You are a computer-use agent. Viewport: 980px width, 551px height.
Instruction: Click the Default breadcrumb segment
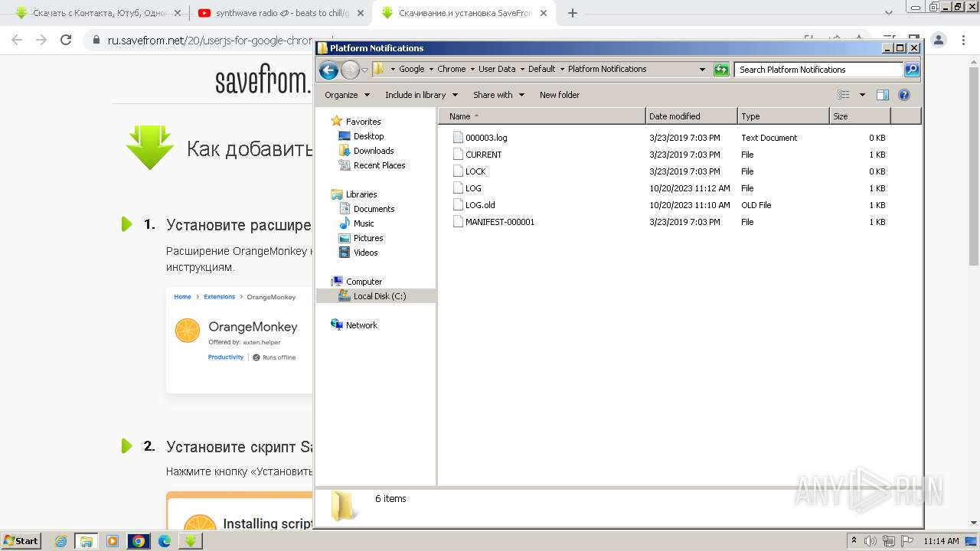[x=541, y=69]
